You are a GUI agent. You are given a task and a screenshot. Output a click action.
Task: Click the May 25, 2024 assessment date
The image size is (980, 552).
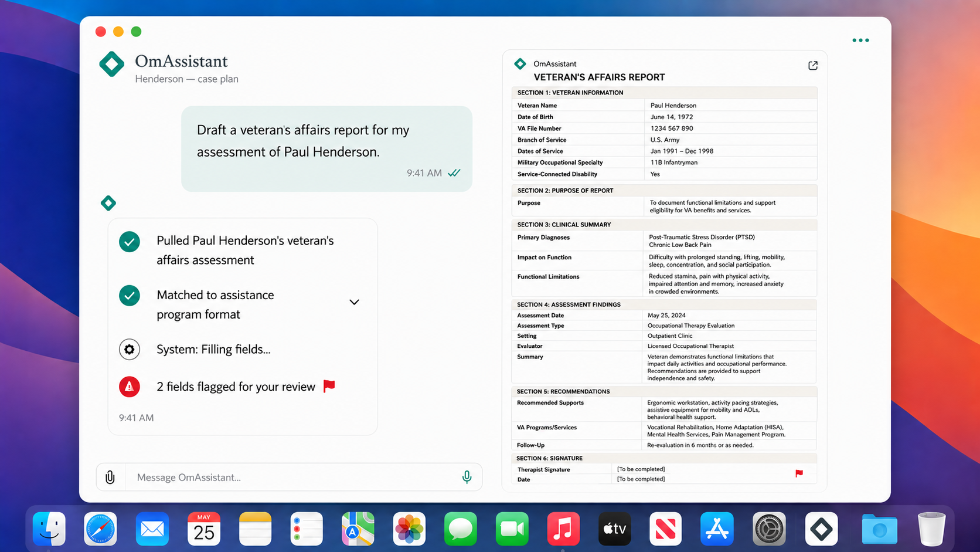[666, 315]
